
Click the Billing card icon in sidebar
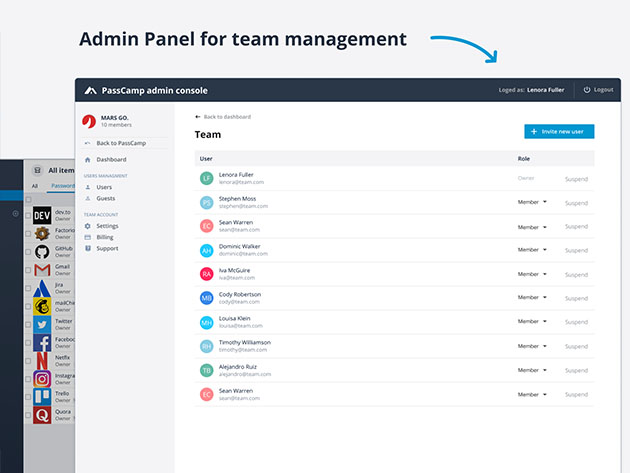pyautogui.click(x=88, y=237)
